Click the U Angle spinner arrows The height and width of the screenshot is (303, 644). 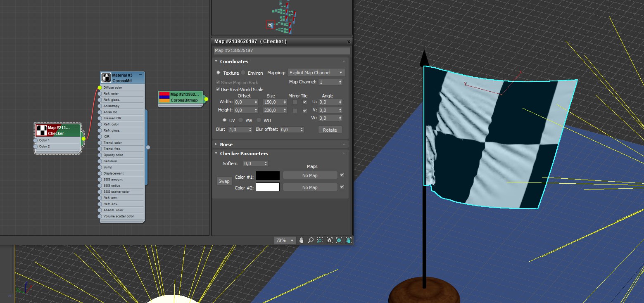tap(340, 102)
